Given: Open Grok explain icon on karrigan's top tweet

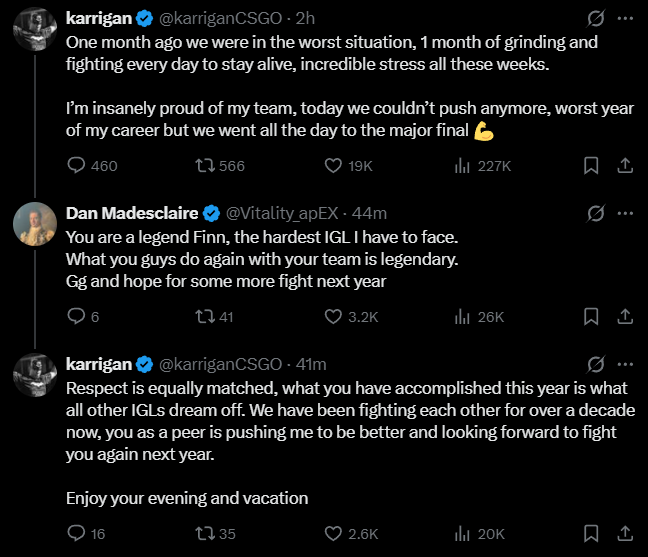Looking at the screenshot, I should (596, 18).
